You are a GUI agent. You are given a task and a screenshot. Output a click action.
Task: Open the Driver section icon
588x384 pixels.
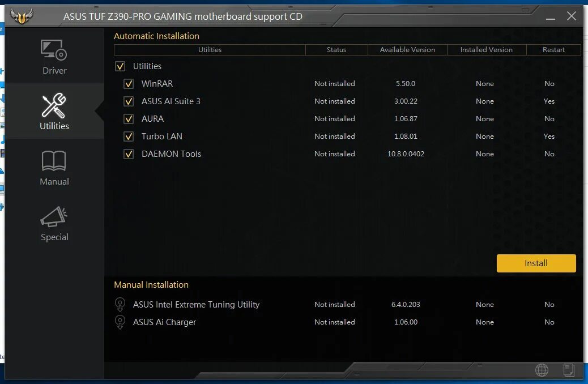(x=54, y=50)
